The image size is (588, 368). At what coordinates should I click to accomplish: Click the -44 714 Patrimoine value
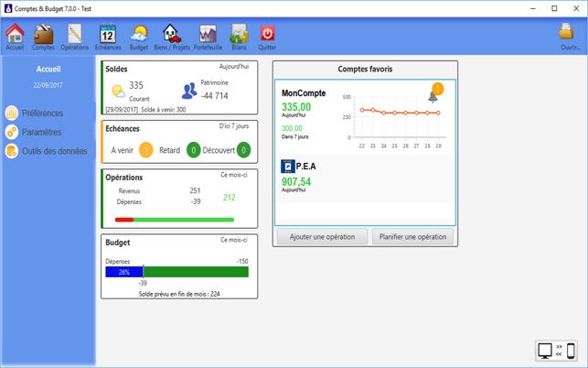215,96
